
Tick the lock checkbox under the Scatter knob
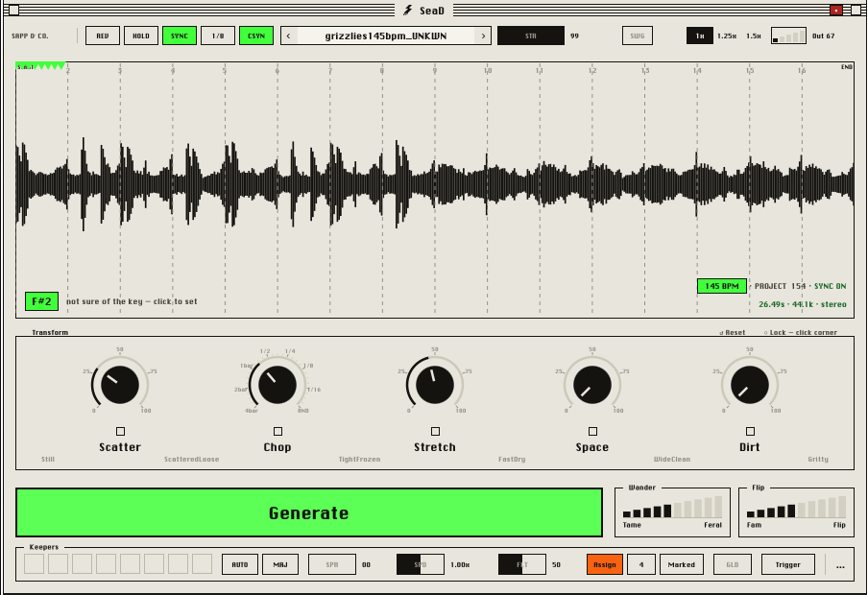point(120,431)
